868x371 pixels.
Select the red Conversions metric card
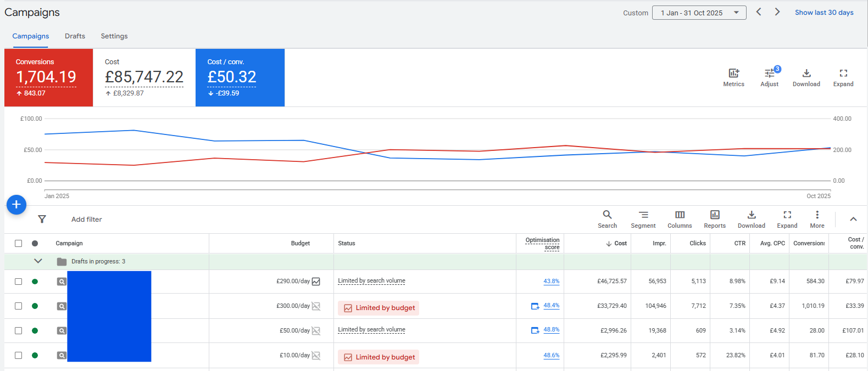(x=48, y=77)
